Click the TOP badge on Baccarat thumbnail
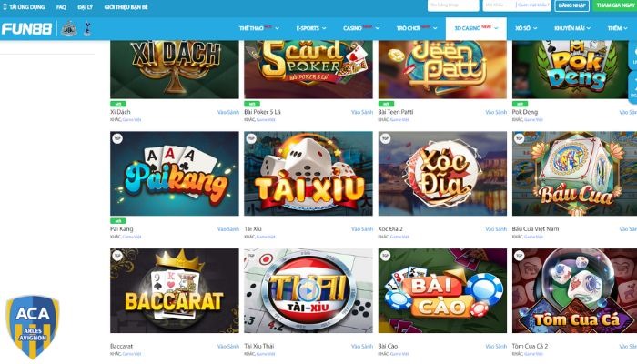637x364 pixels. pos(117,256)
